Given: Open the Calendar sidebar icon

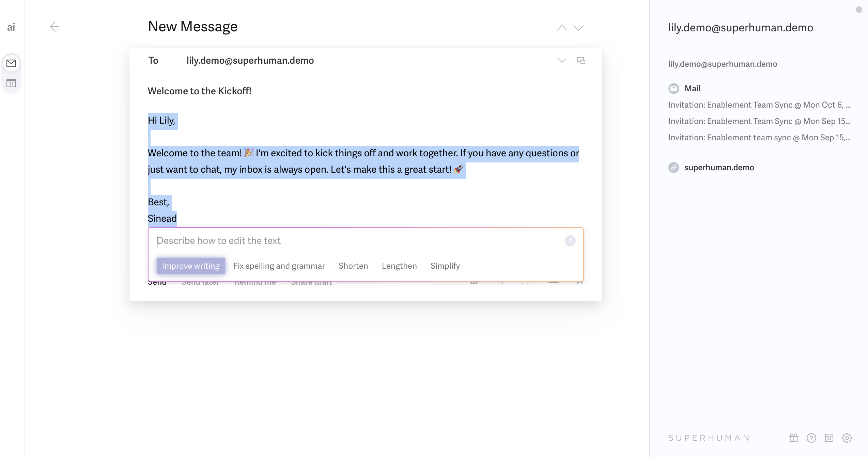Looking at the screenshot, I should pyautogui.click(x=11, y=83).
